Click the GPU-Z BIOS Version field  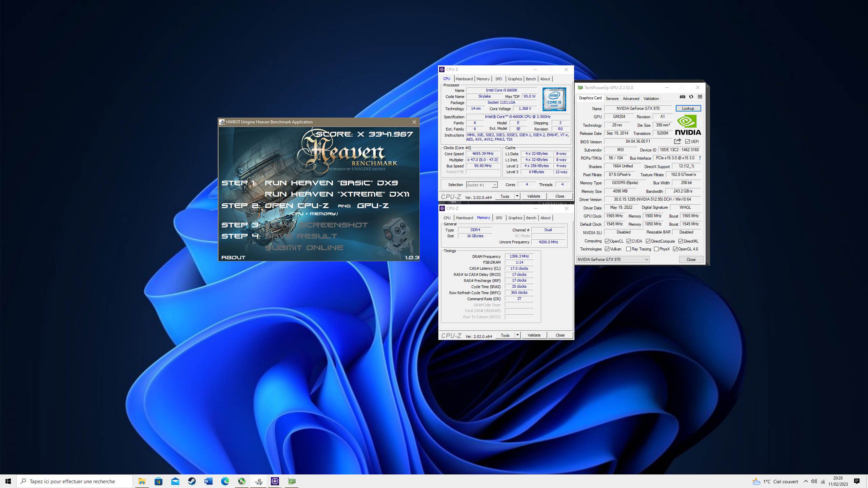tap(638, 141)
